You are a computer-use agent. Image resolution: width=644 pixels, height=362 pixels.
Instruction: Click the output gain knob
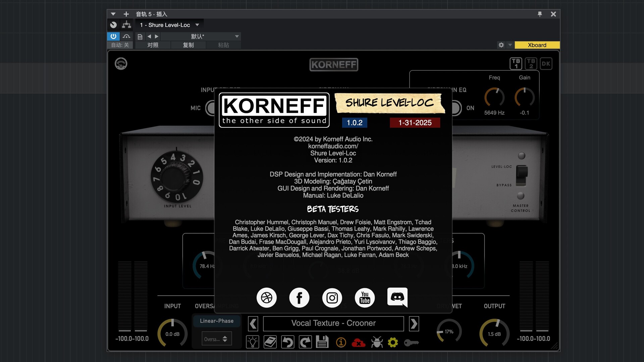coord(494,334)
